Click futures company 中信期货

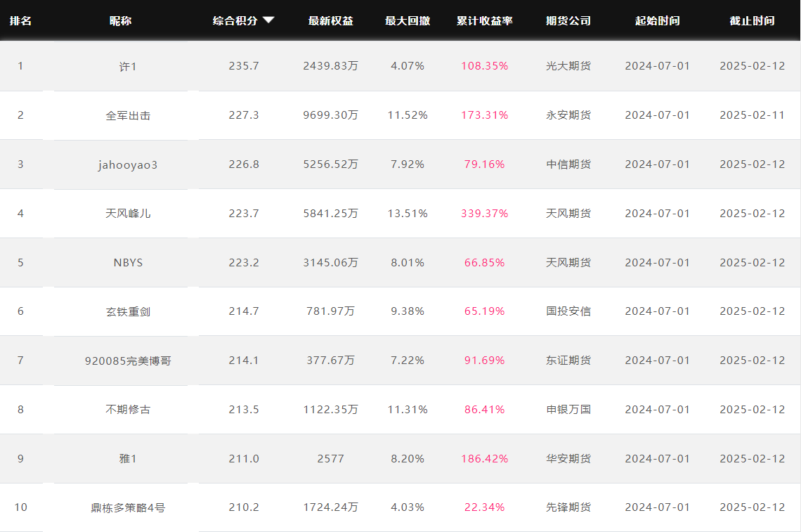click(x=568, y=164)
